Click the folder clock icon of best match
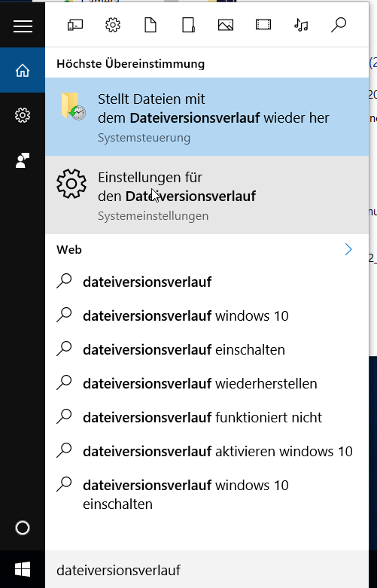Screen dimensions: 377x588 point(74,106)
